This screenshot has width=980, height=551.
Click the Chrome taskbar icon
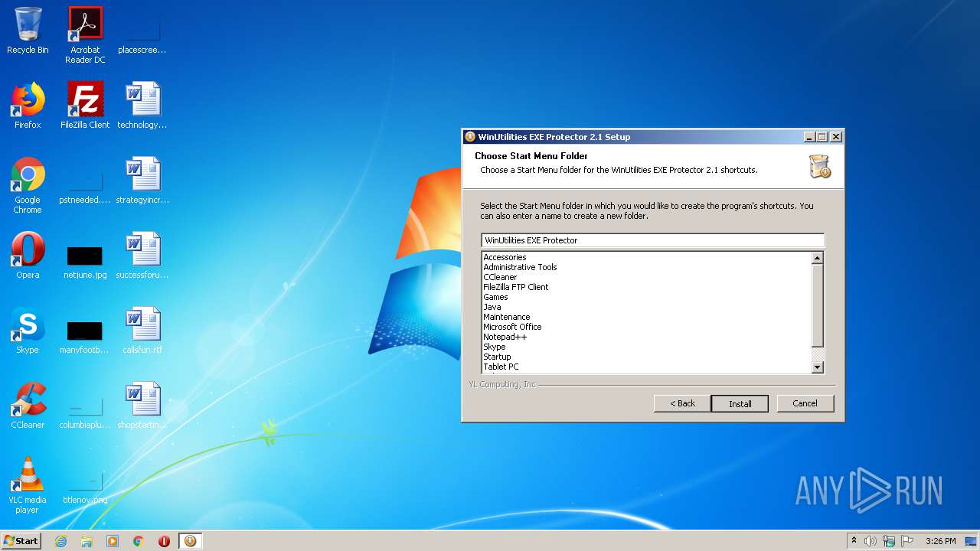139,541
